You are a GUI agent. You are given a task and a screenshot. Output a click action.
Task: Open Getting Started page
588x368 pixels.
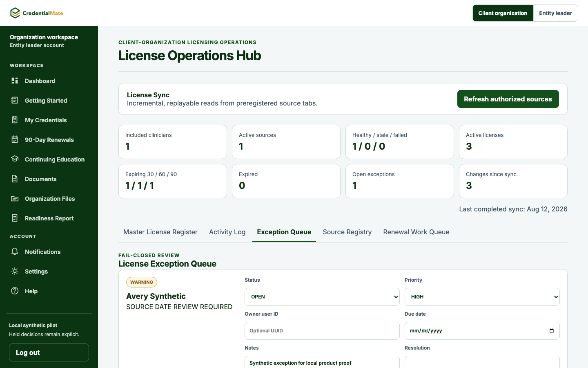point(49,101)
